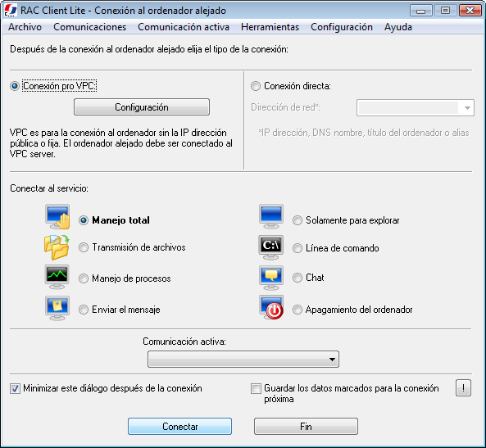Choose Apagamiento del ordenador option
This screenshot has width=486, height=448.
tap(298, 310)
